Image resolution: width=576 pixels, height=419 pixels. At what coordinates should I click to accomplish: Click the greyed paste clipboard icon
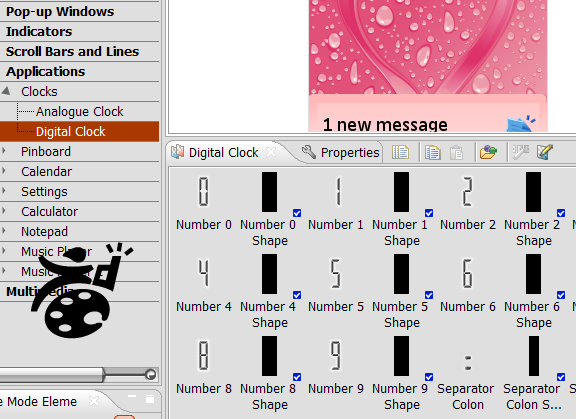point(456,152)
